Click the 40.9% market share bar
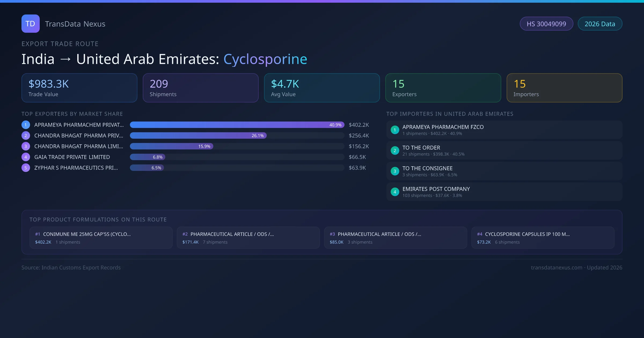The image size is (644, 338). (237, 125)
